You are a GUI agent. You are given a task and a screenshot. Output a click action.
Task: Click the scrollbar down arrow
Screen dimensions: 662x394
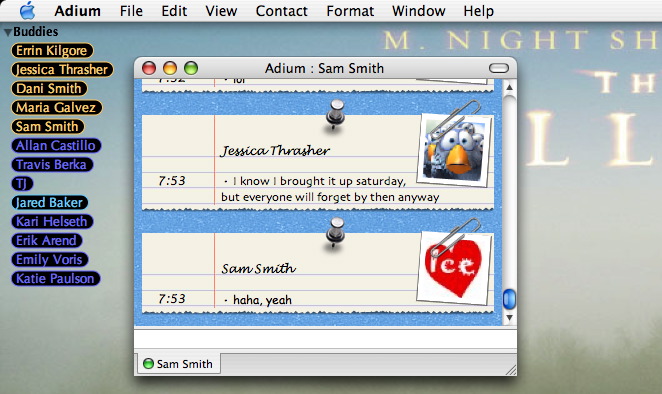tap(509, 318)
